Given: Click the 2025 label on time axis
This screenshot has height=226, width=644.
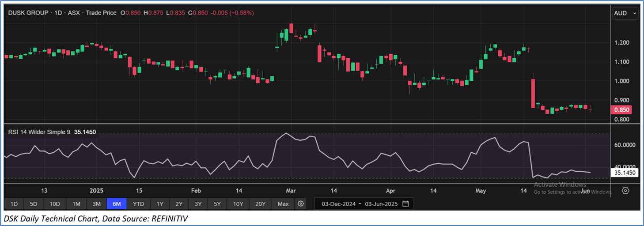Looking at the screenshot, I should pyautogui.click(x=96, y=191).
